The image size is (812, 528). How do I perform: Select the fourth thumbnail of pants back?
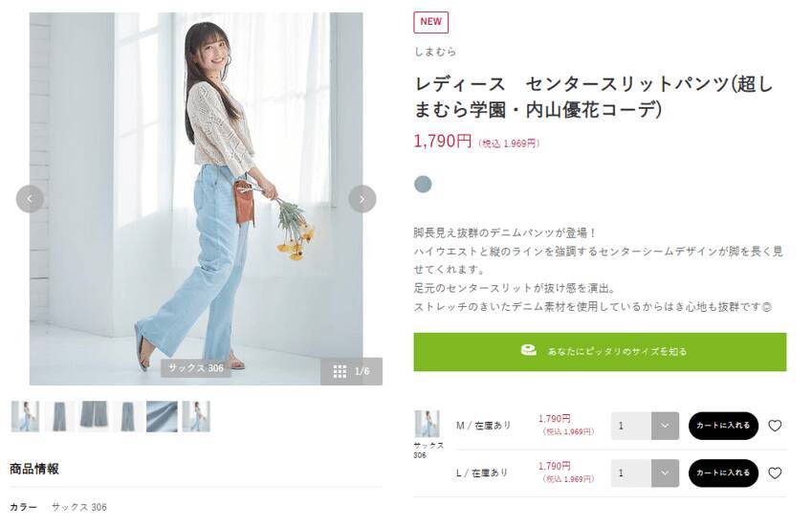pyautogui.click(x=128, y=416)
